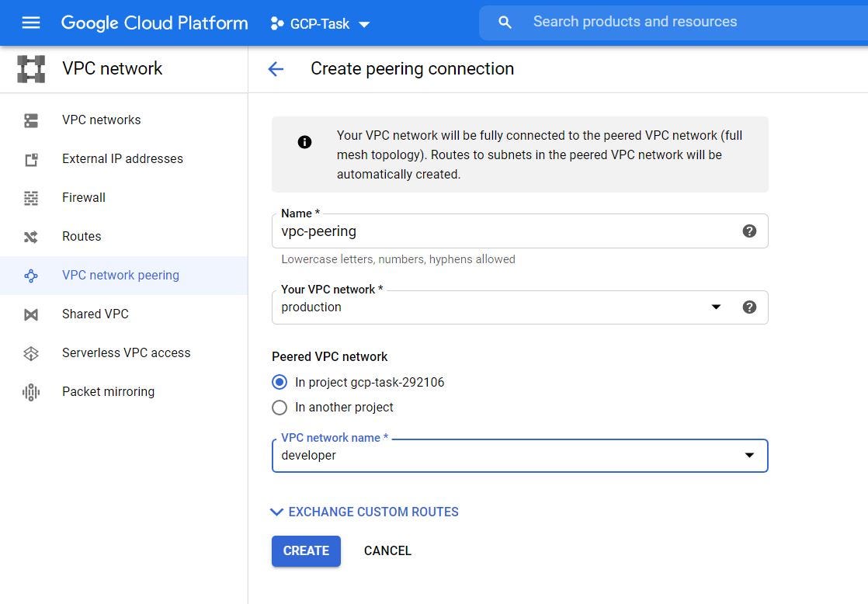The width and height of the screenshot is (868, 604).
Task: Click the Create peering connection heading
Action: coord(412,68)
